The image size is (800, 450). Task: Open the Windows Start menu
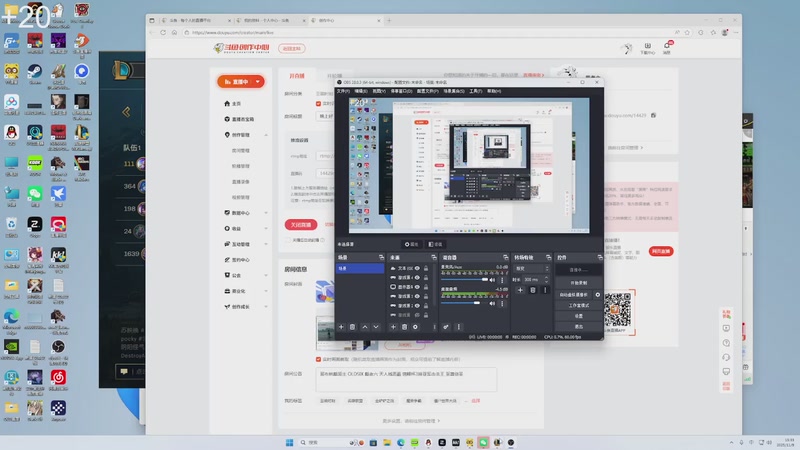pyautogui.click(x=289, y=442)
